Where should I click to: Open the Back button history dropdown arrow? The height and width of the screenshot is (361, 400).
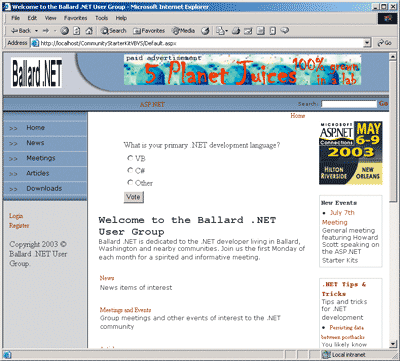click(x=36, y=31)
